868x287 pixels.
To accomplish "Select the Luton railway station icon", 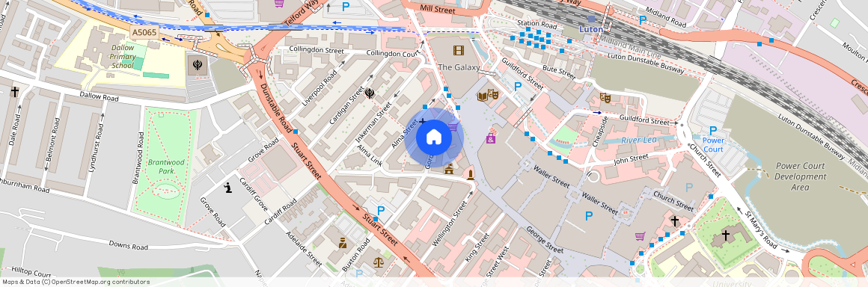I will click(592, 19).
